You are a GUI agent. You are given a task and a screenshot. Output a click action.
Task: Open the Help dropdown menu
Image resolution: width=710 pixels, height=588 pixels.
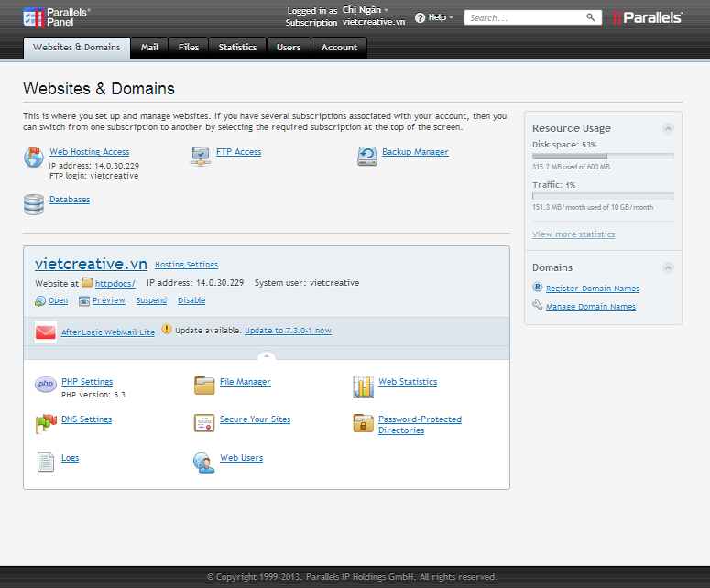(x=434, y=17)
